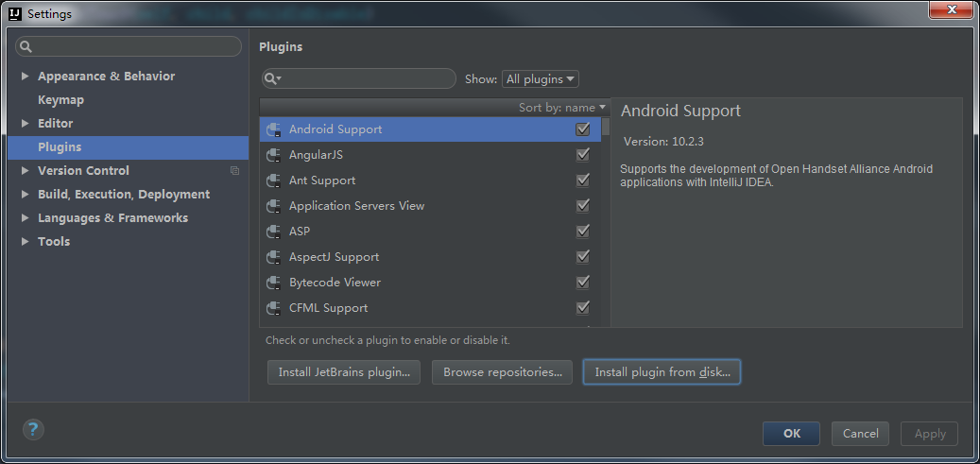
Task: Select Keymap in settings tree
Action: click(x=60, y=100)
